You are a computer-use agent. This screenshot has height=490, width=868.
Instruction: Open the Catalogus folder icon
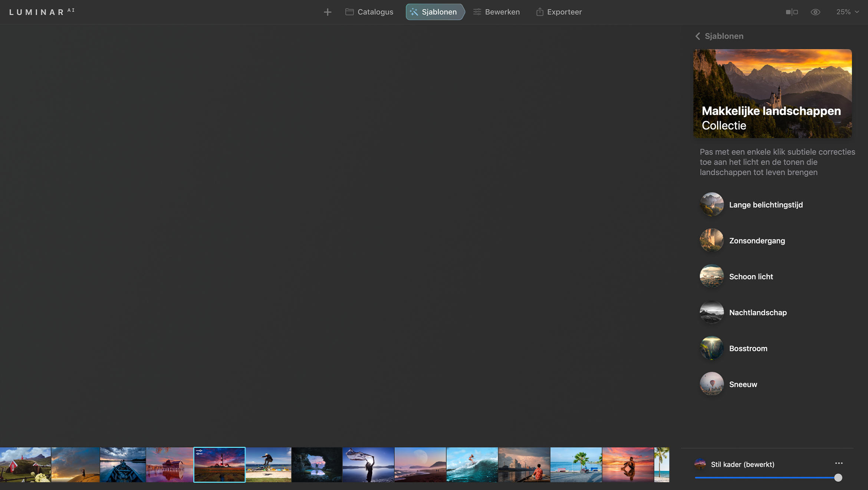coord(349,12)
